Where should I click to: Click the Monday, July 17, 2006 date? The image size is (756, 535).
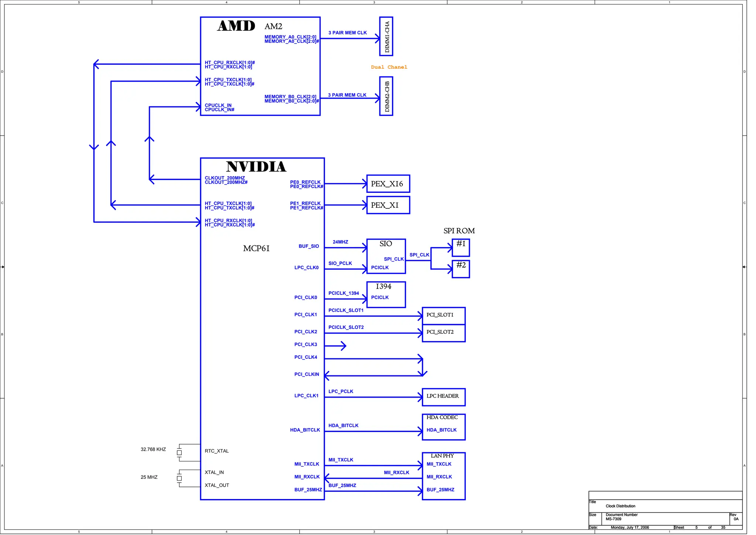630,528
